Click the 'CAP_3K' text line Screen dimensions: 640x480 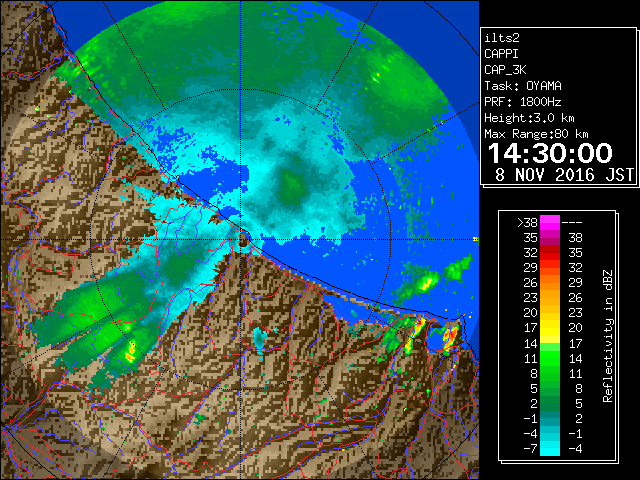(x=505, y=70)
